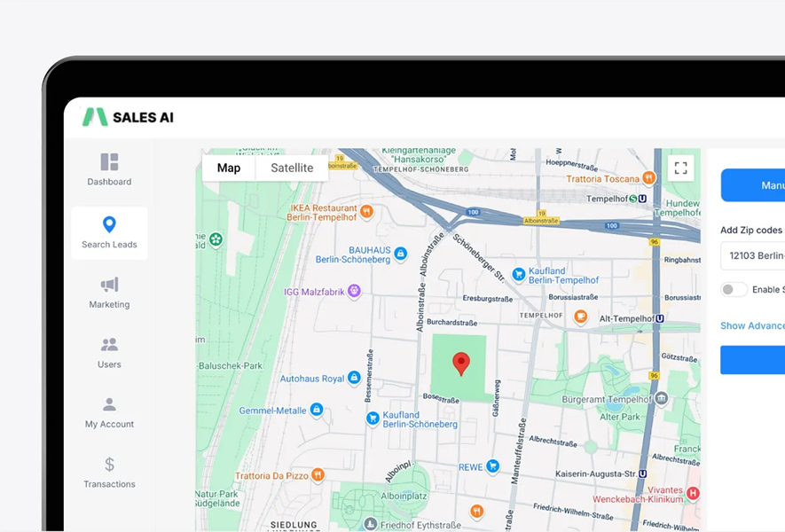Screen dimensions: 785x532
Task: Click the Sales AI logo
Action: click(128, 117)
